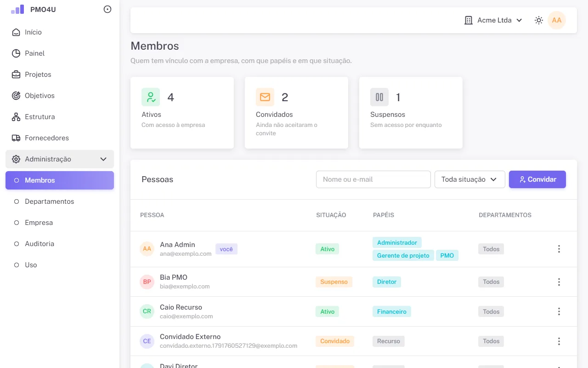Collapse the Administração menu chevron

[103, 159]
